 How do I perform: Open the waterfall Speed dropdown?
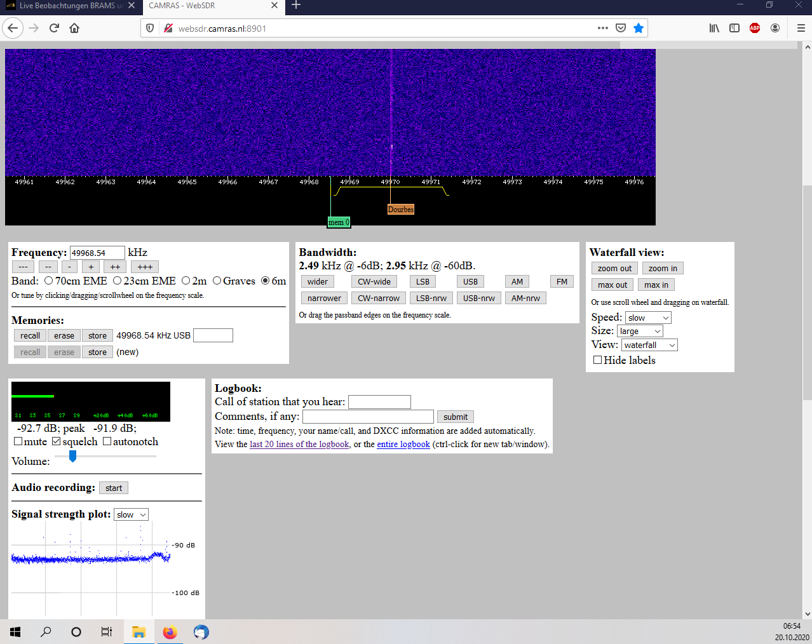(x=648, y=318)
